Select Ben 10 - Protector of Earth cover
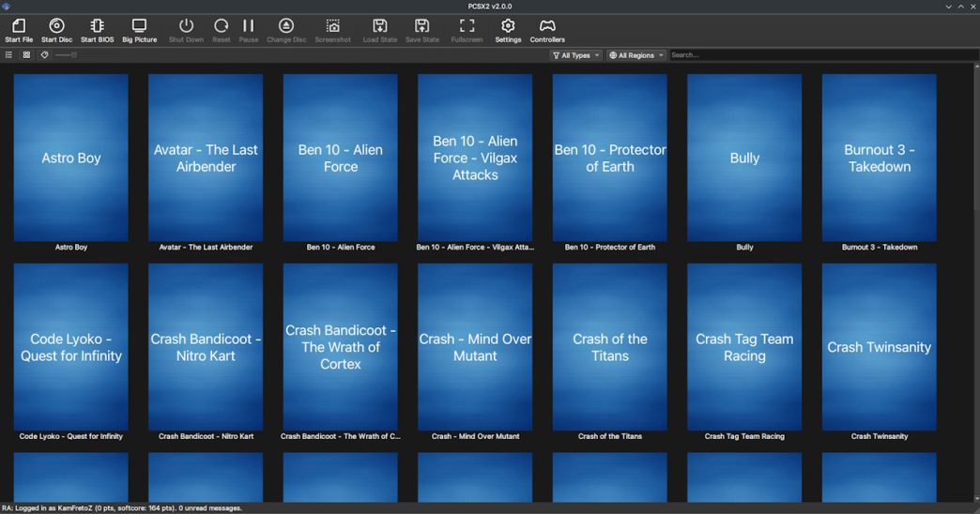The image size is (980, 514). (x=610, y=158)
